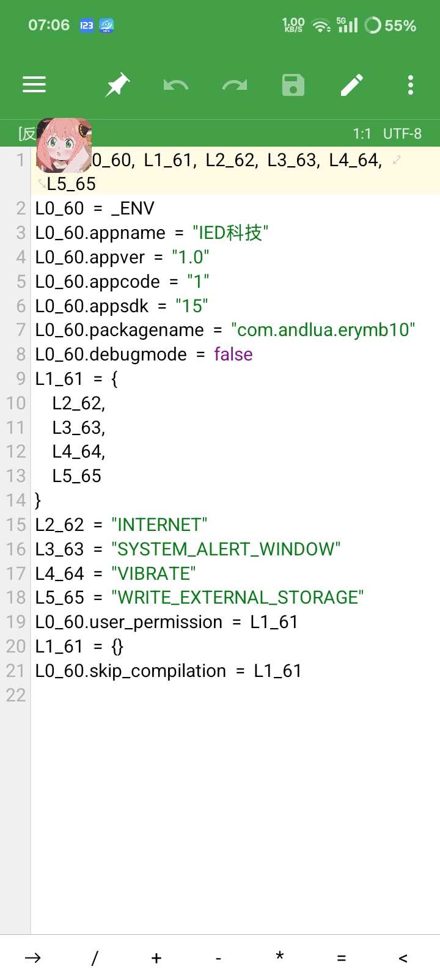Toggle edit mode with pencil icon

(x=352, y=85)
